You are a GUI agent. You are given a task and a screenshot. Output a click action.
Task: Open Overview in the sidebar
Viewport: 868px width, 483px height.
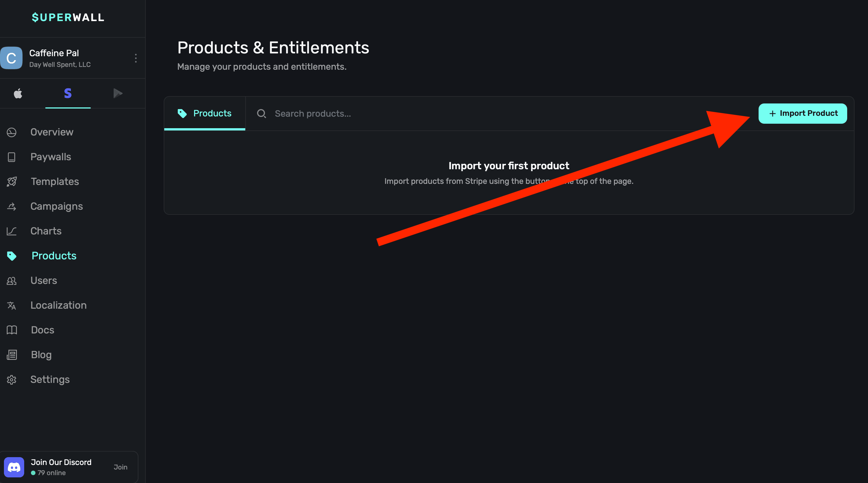tap(51, 132)
